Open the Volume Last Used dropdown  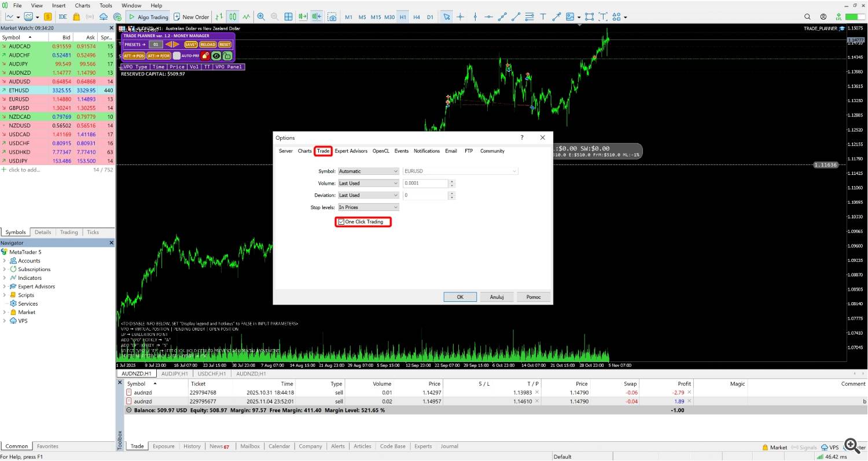pyautogui.click(x=369, y=184)
